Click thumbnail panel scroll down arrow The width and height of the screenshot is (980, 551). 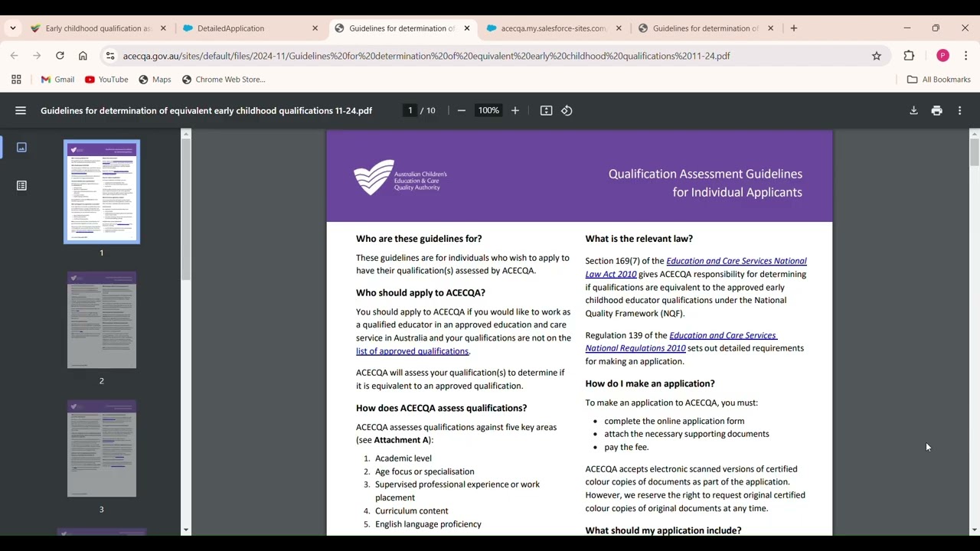(x=185, y=530)
